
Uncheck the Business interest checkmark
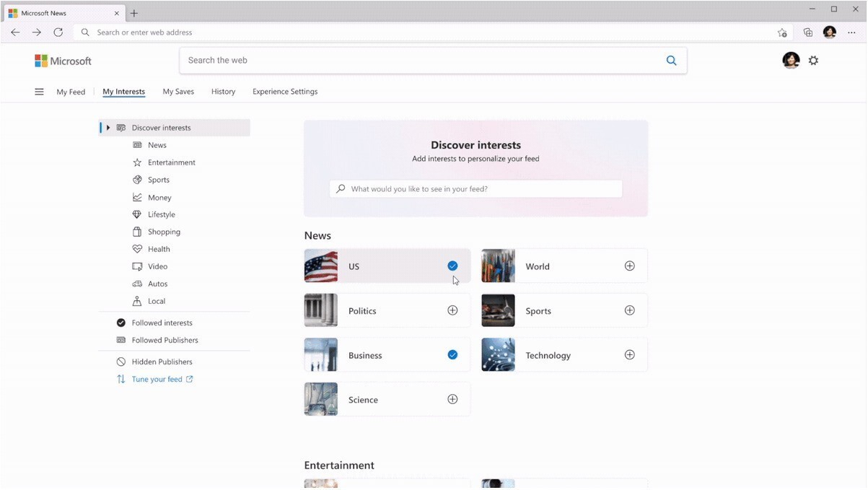click(x=452, y=355)
